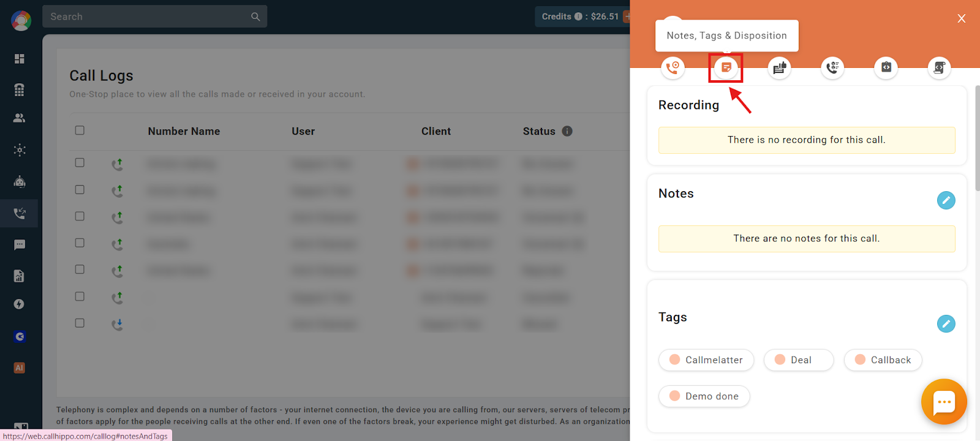
Task: Open the orange AI icon in sidebar
Action: tap(20, 368)
